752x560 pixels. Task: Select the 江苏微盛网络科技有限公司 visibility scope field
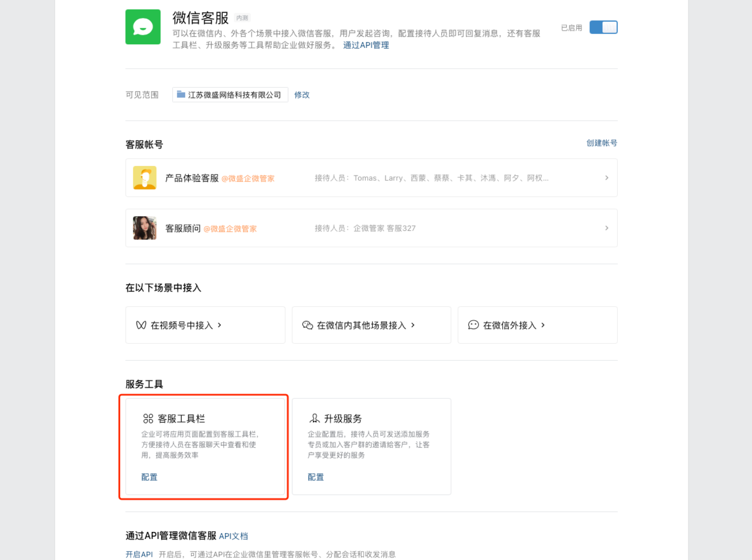[x=230, y=95]
